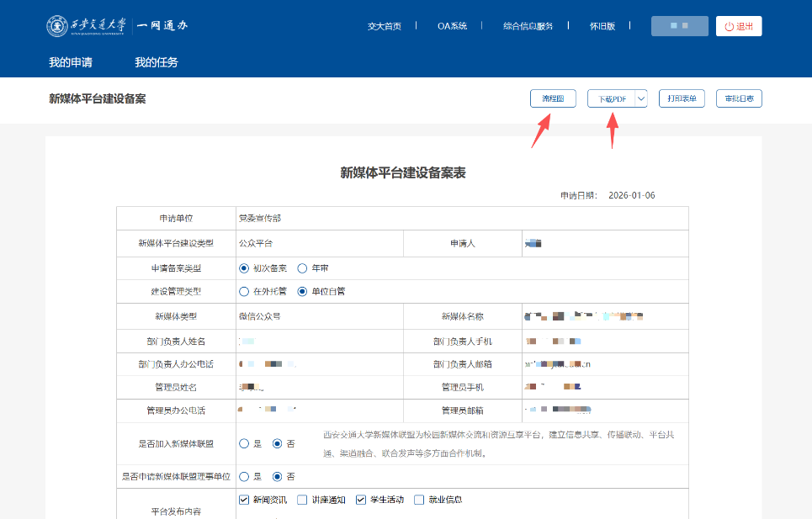The image size is (812, 519).
Task: Click the blurred user account button
Action: [679, 26]
